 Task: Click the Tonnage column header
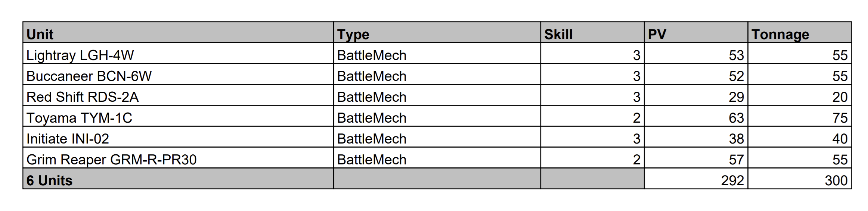780,34
